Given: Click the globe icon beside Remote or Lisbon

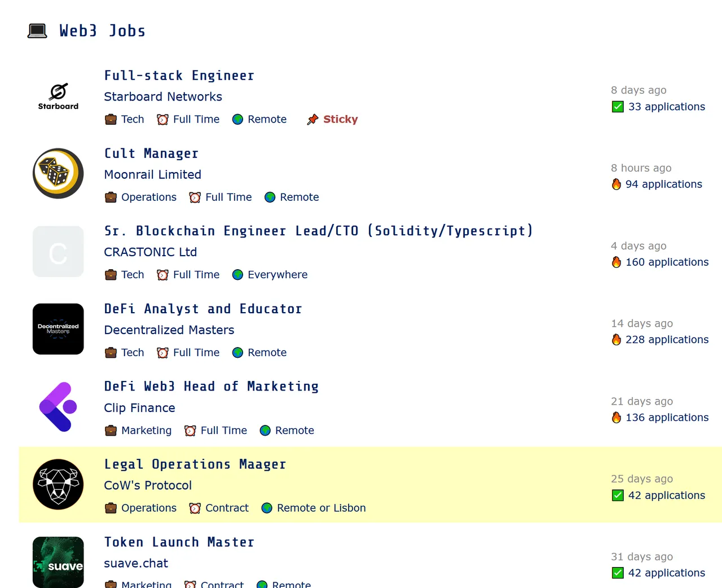Looking at the screenshot, I should (x=267, y=508).
